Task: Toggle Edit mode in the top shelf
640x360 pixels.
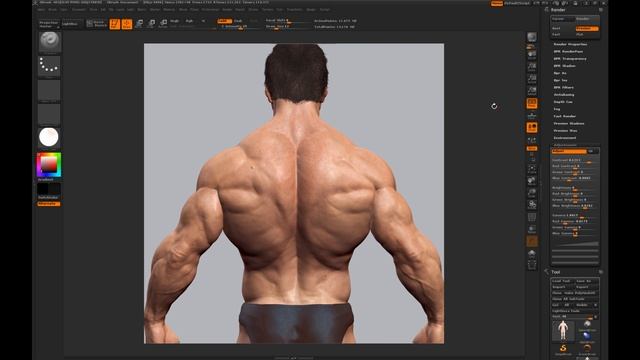Action: [x=115, y=24]
